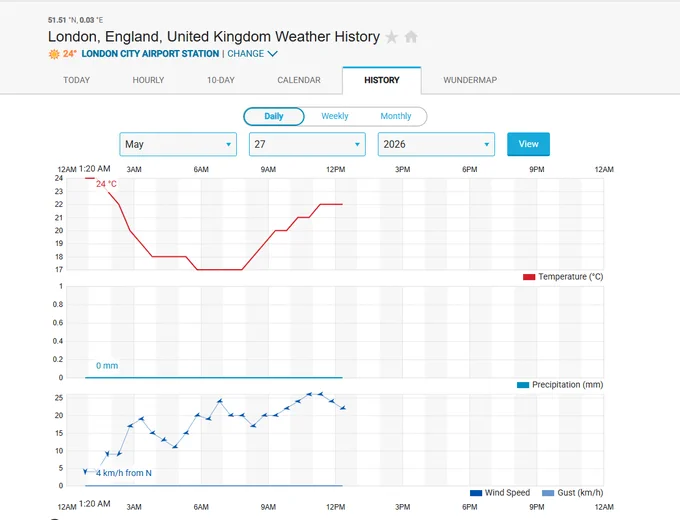Select the Monthly view toggle
This screenshot has height=520, width=680.
[396, 116]
